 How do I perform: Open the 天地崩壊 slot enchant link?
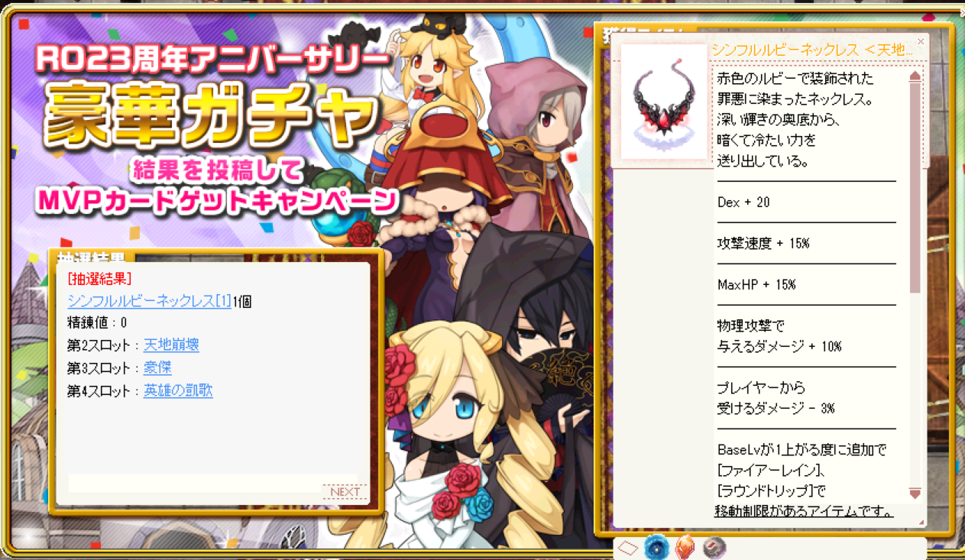pyautogui.click(x=171, y=345)
